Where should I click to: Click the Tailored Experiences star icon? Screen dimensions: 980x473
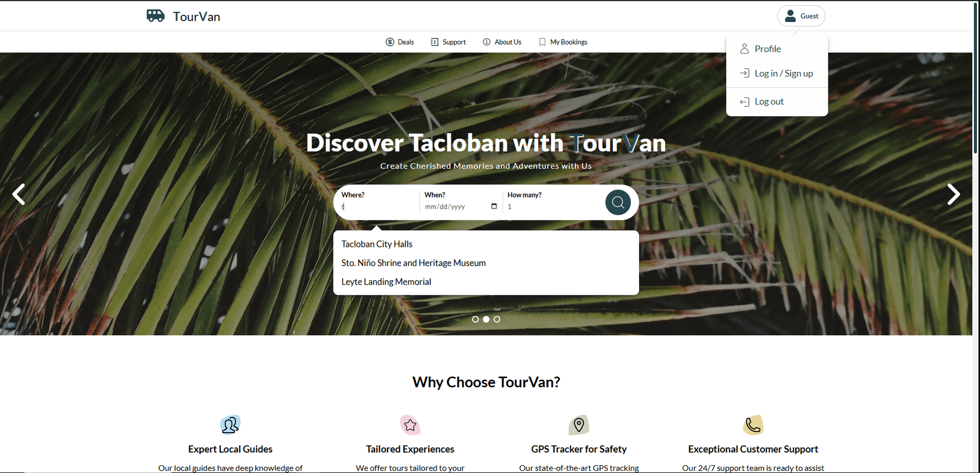point(410,425)
